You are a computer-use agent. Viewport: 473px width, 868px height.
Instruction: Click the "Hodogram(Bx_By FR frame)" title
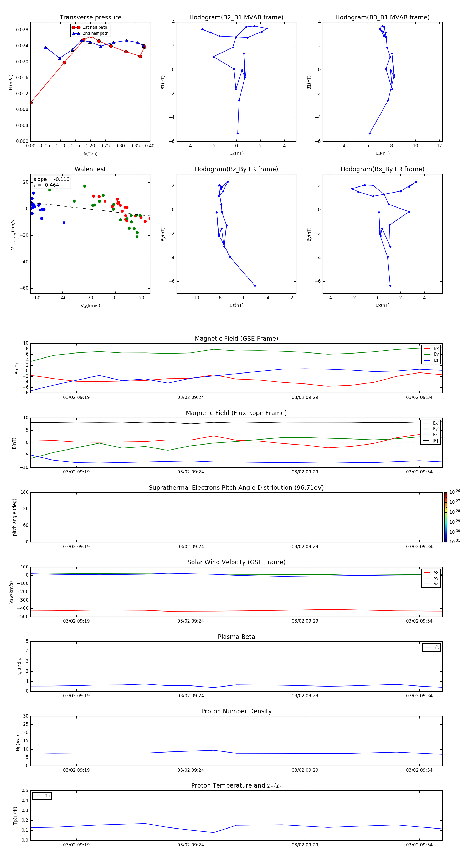pyautogui.click(x=382, y=169)
